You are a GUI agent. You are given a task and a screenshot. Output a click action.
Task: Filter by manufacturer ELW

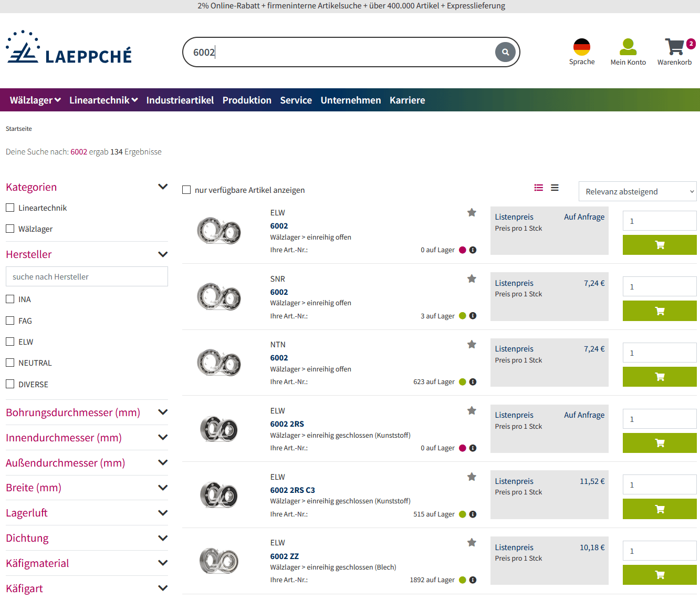(10, 342)
